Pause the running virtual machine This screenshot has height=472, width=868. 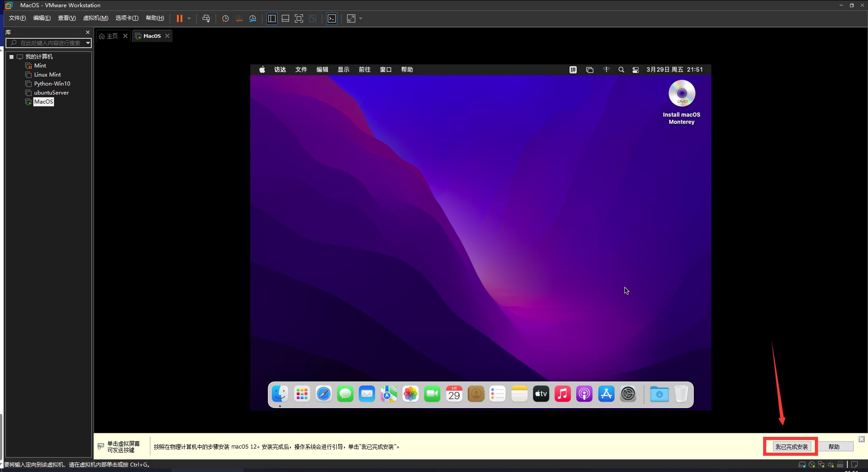pos(179,18)
